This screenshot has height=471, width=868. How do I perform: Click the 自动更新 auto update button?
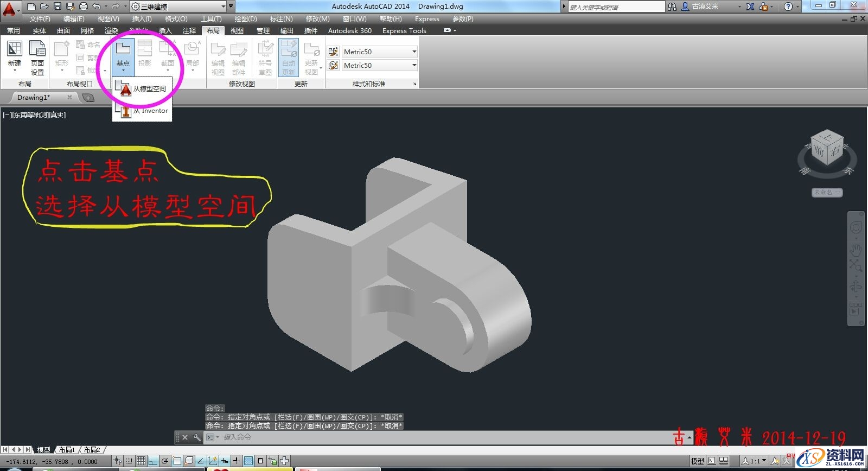[x=289, y=57]
